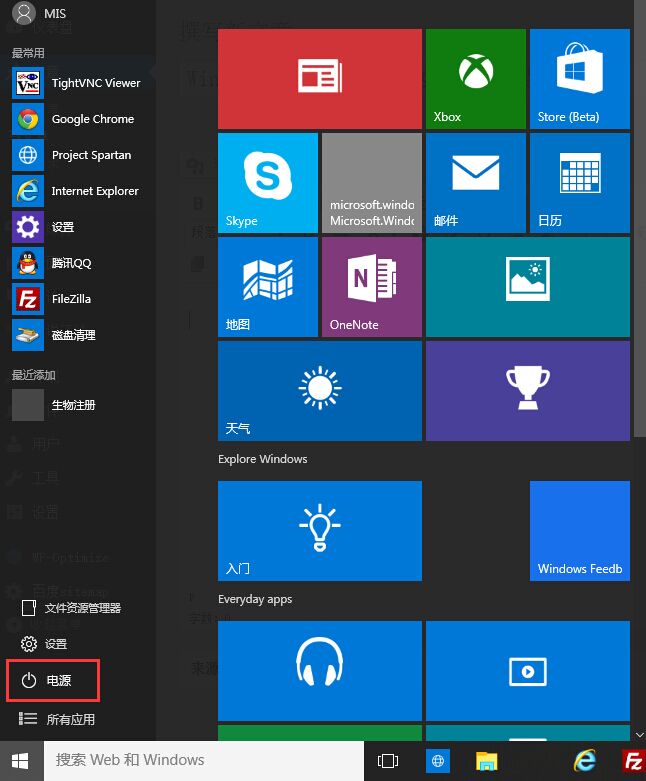Click the 电源 power option
646x781 pixels.
53,680
